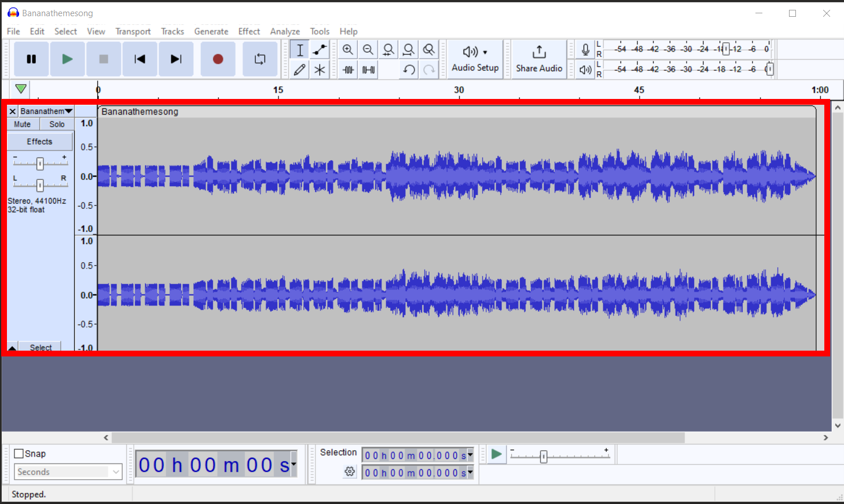Solo the Bananathemesong track
The height and width of the screenshot is (504, 844).
coord(56,123)
